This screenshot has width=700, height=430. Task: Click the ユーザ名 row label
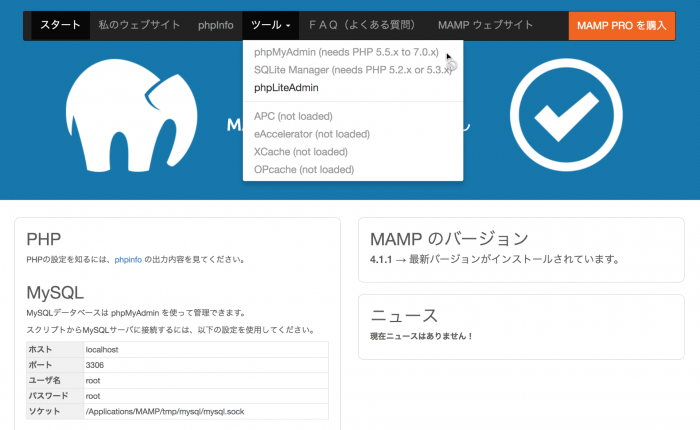44,381
